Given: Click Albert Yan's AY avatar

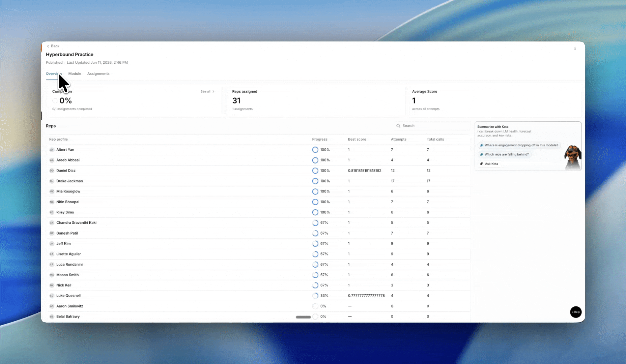Looking at the screenshot, I should [52, 150].
